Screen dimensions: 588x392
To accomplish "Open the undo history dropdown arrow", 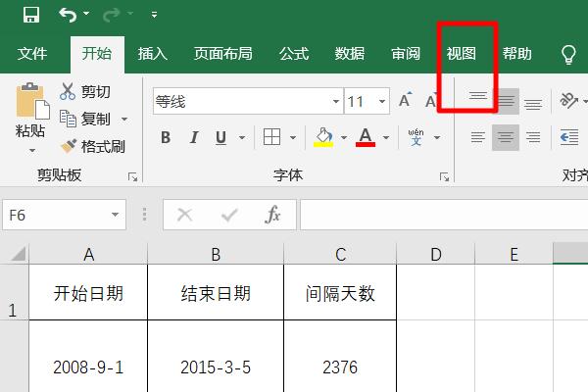I will [x=86, y=14].
